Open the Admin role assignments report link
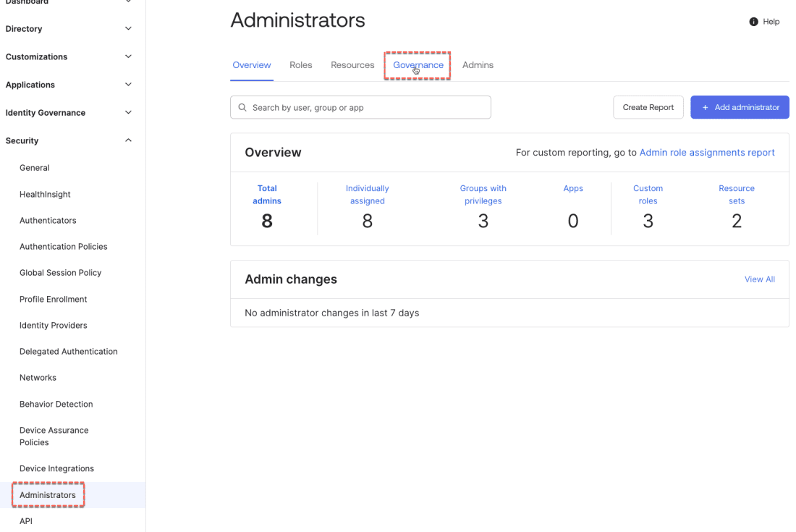 click(707, 153)
